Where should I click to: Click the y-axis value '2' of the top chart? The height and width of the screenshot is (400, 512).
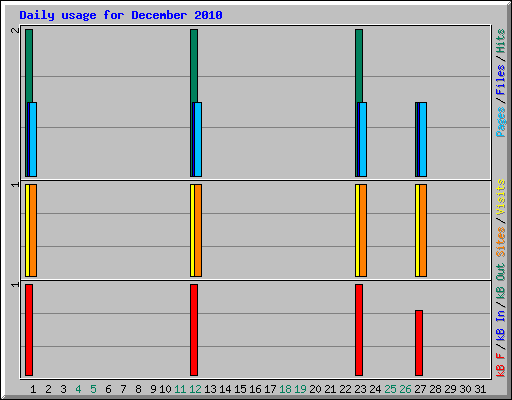click(x=15, y=30)
